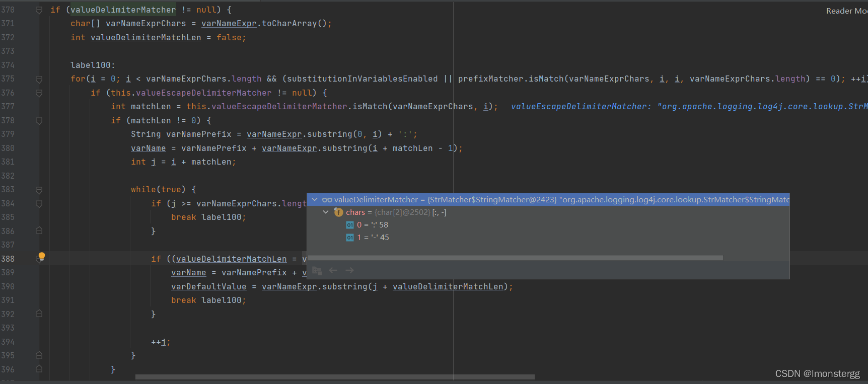The width and height of the screenshot is (868, 384).
Task: Fold the matchLen if block at line 378
Action: point(39,121)
